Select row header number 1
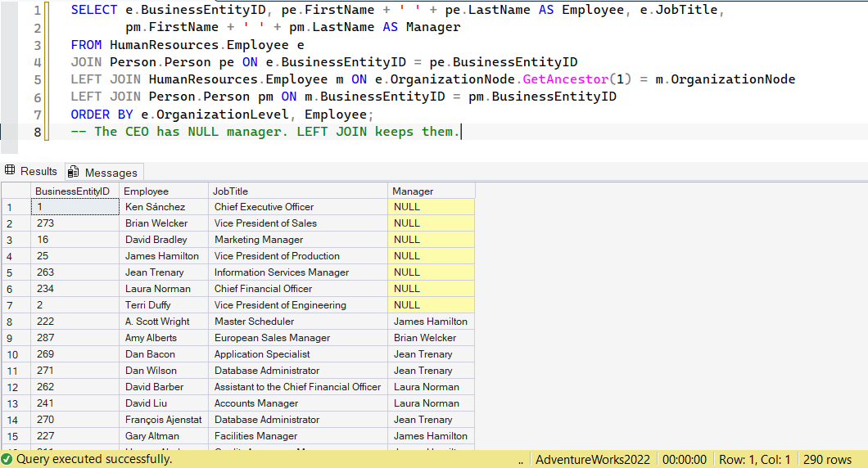Viewport: 868px width, 468px height. tap(16, 207)
